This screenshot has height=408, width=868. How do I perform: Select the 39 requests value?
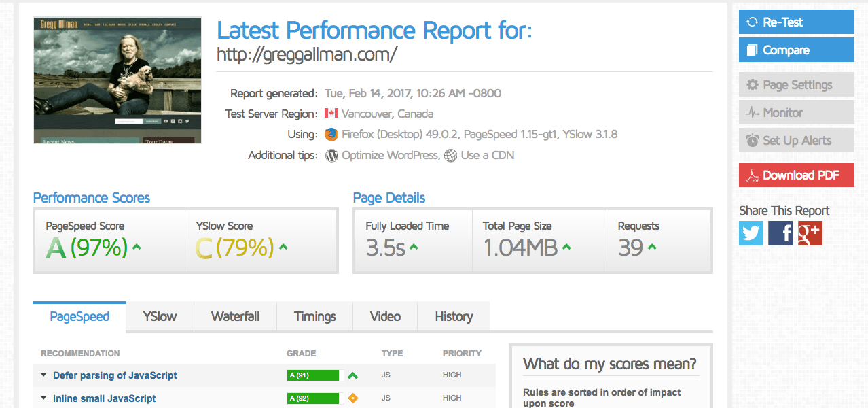pyautogui.click(x=631, y=248)
